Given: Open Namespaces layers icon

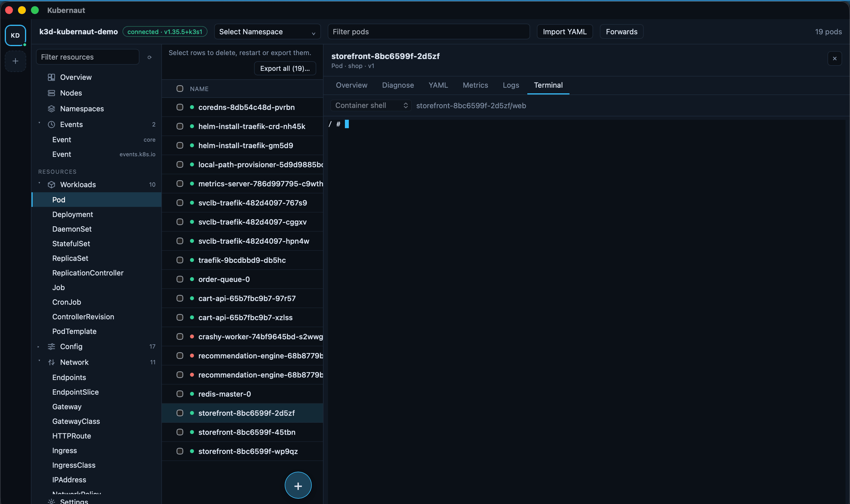Looking at the screenshot, I should coord(51,109).
